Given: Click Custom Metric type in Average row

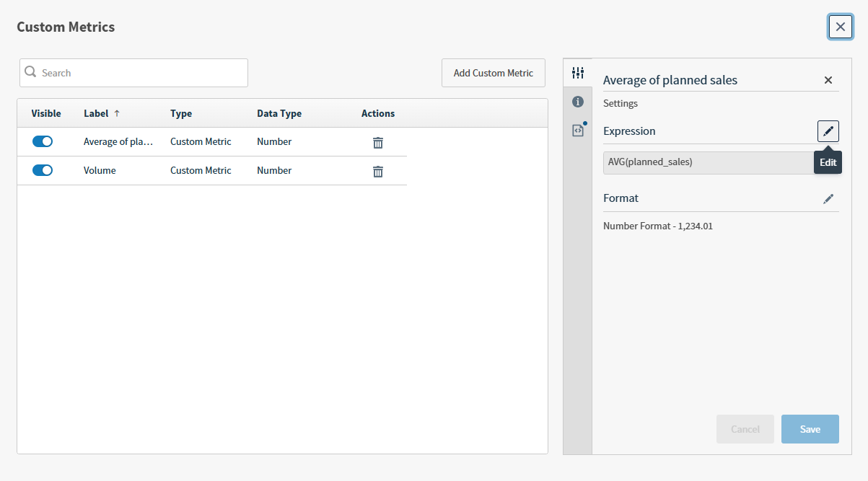Looking at the screenshot, I should point(201,141).
